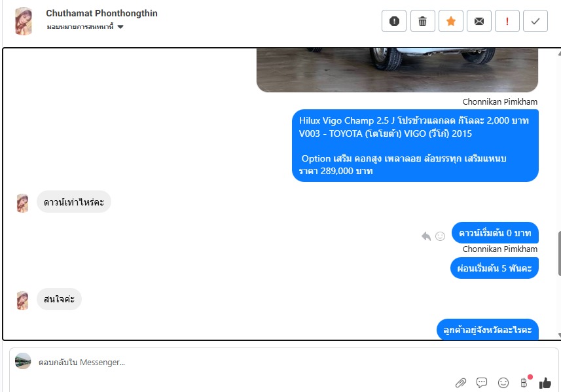Reply to the ดาวน์เริ่มต้น 0 บาท message

point(426,236)
